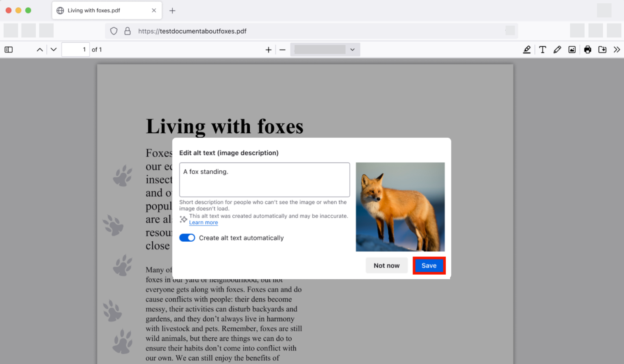Screen dimensions: 624x364
Task: Dismiss the dialog with Not now
Action: click(x=386, y=265)
